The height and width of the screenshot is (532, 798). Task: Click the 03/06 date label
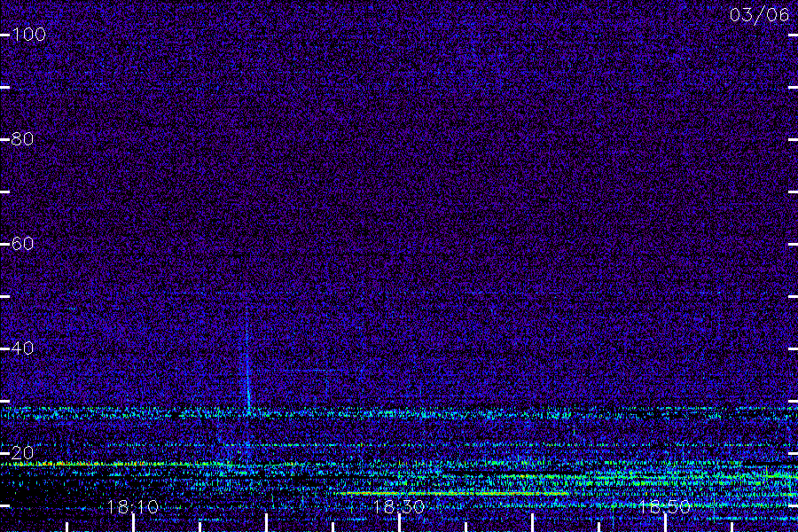point(759,15)
